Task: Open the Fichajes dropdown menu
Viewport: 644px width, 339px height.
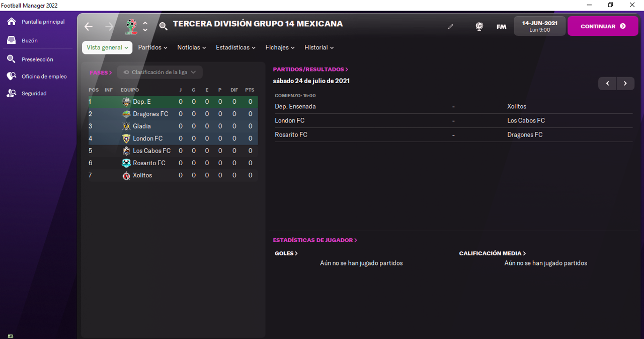Action: pos(280,47)
